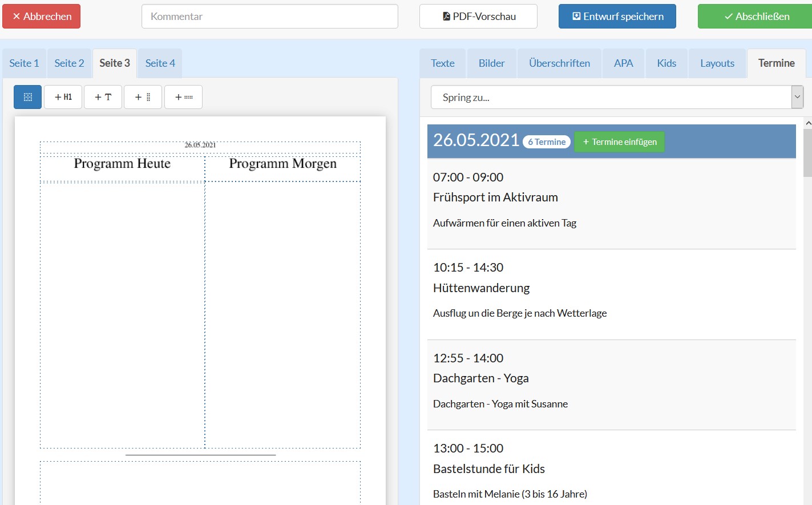Click the green Termine einfügen button
This screenshot has width=812, height=505.
click(x=619, y=142)
